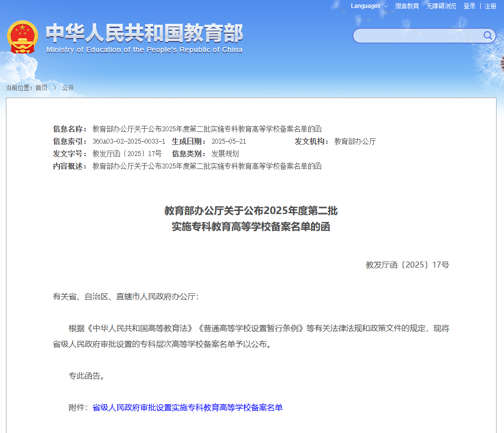
Task: Open the 微言教育 link
Action: pos(407,6)
